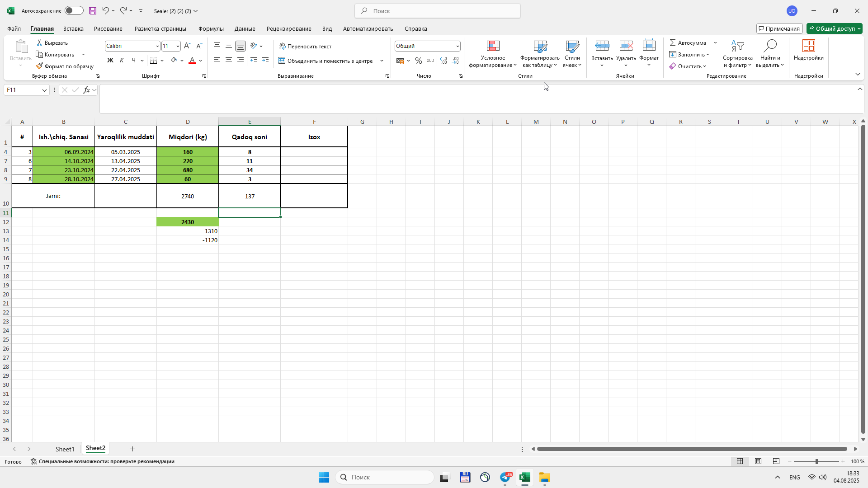Align text left icon

pyautogui.click(x=217, y=61)
